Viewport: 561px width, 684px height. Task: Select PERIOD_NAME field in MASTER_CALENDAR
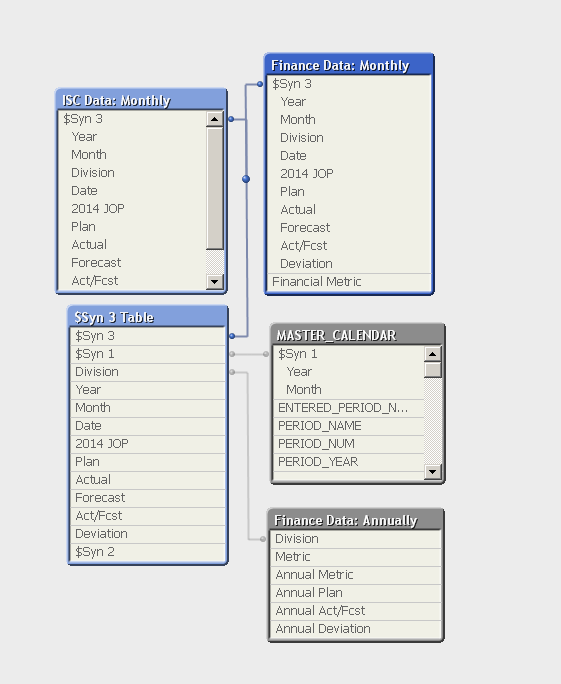point(349,426)
